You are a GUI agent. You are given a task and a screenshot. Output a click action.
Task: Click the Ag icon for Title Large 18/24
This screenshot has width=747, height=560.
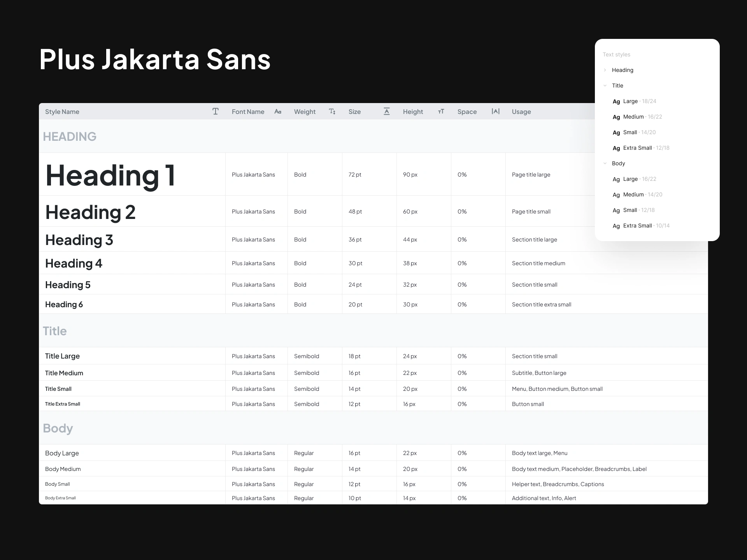616,101
